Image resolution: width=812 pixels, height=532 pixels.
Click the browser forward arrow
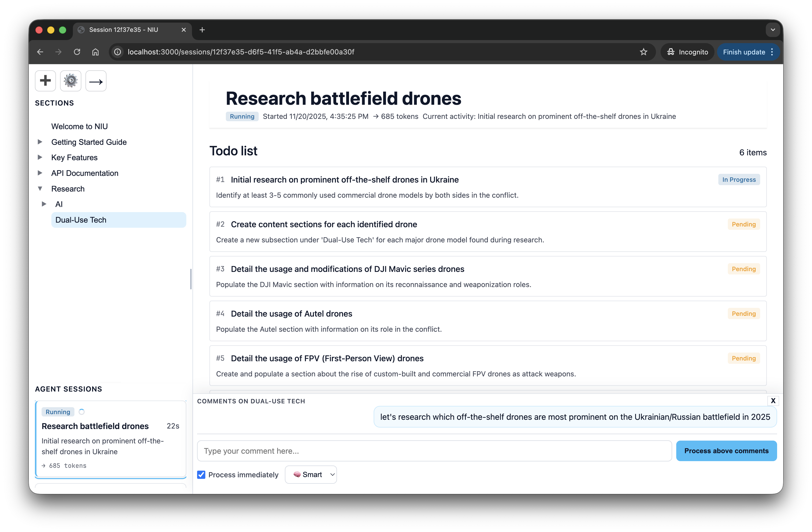coord(59,52)
